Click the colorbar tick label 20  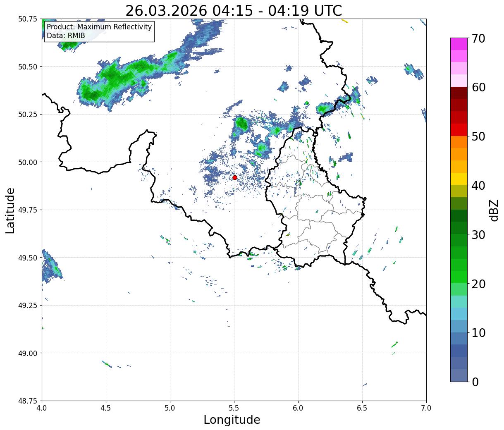coord(478,284)
